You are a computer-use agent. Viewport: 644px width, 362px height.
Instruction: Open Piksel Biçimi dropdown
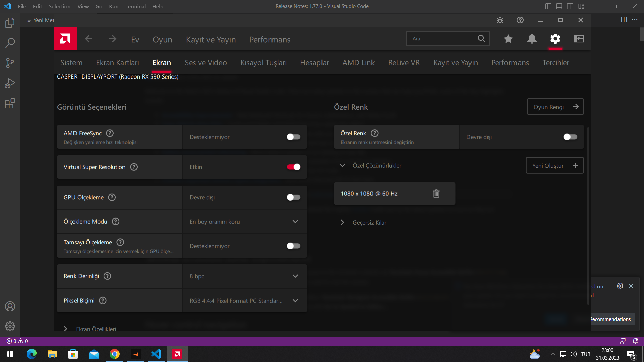[x=245, y=301]
